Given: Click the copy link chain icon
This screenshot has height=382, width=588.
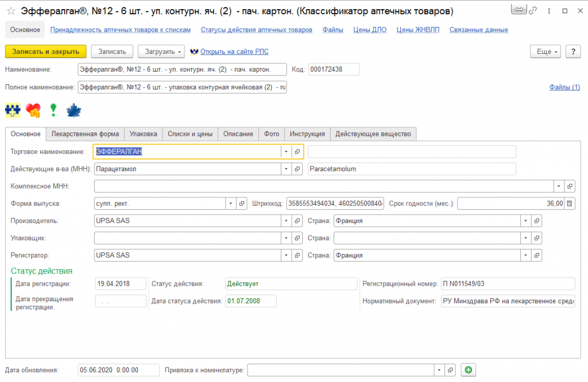Looking at the screenshot, I should tap(533, 11).
